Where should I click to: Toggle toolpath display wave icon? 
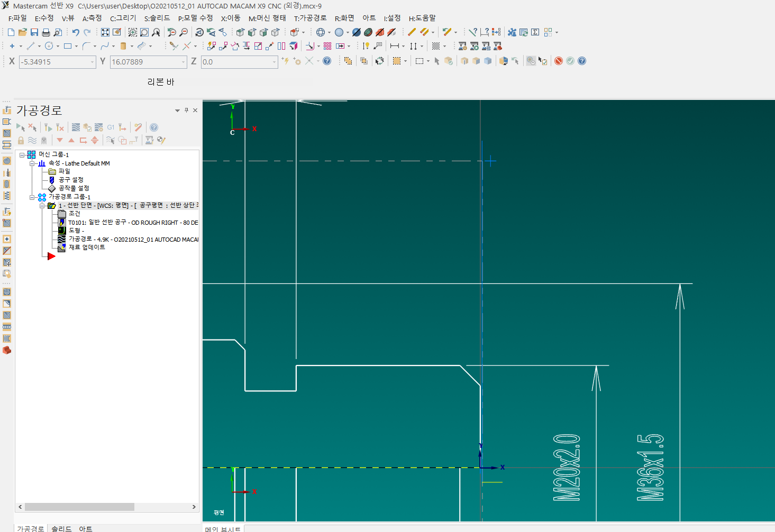point(32,140)
